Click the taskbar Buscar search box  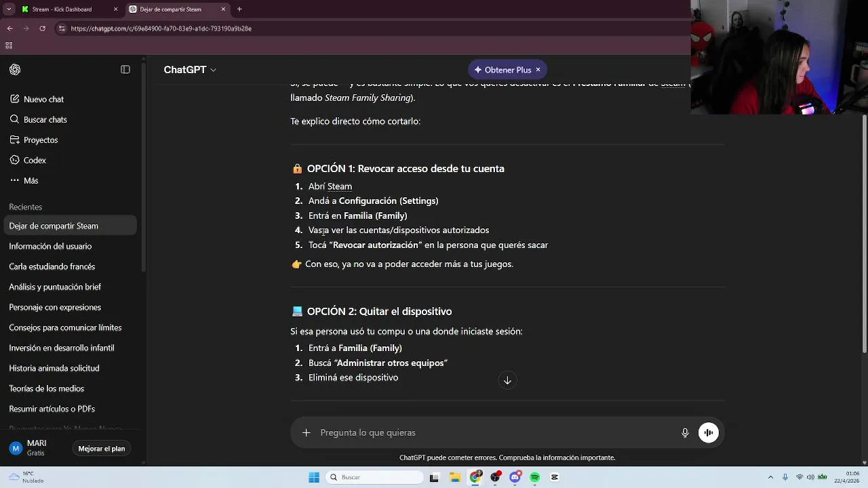[x=374, y=477]
